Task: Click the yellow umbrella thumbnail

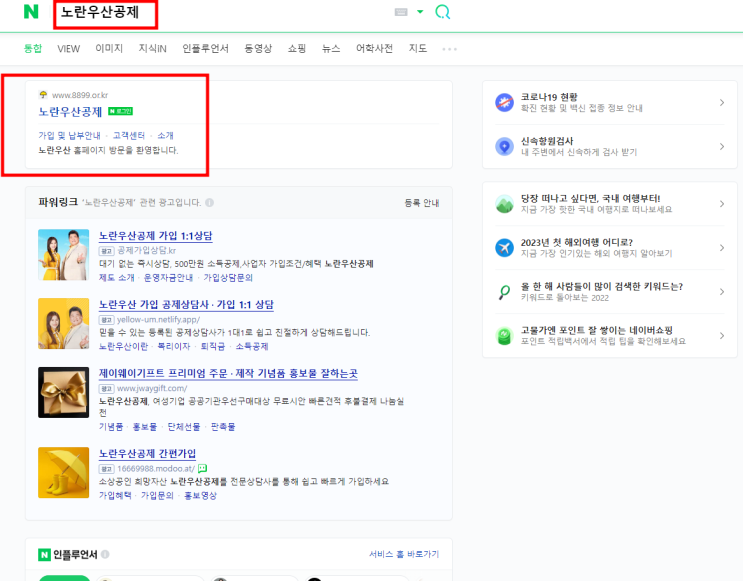Action: pyautogui.click(x=63, y=472)
